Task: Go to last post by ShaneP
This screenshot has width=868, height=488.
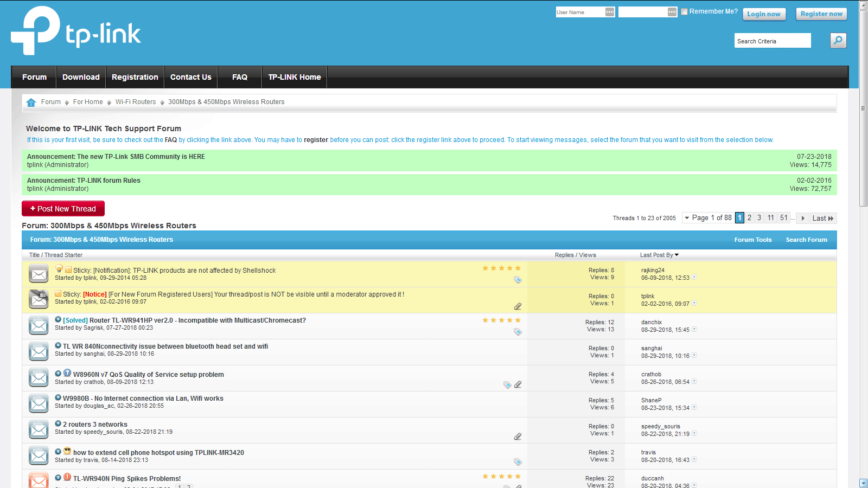Action: pos(694,407)
